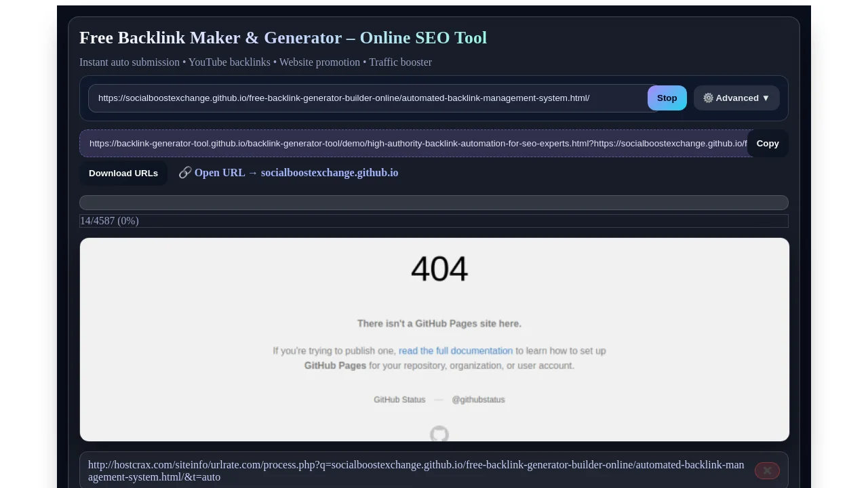
Task: Click the GitHub Octocat logo icon
Action: pyautogui.click(x=439, y=434)
